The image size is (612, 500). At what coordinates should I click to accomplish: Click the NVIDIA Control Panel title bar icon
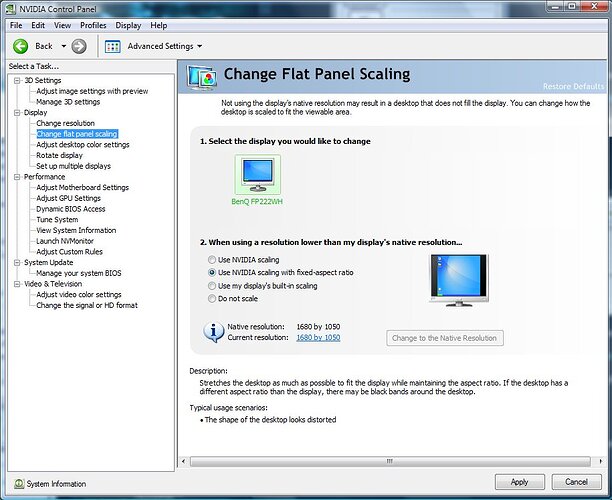(10, 8)
